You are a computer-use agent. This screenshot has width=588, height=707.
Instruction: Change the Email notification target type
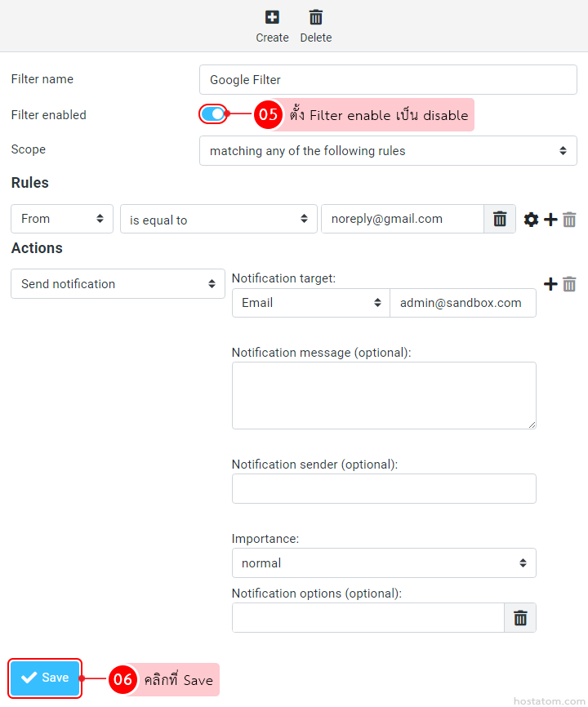point(311,303)
